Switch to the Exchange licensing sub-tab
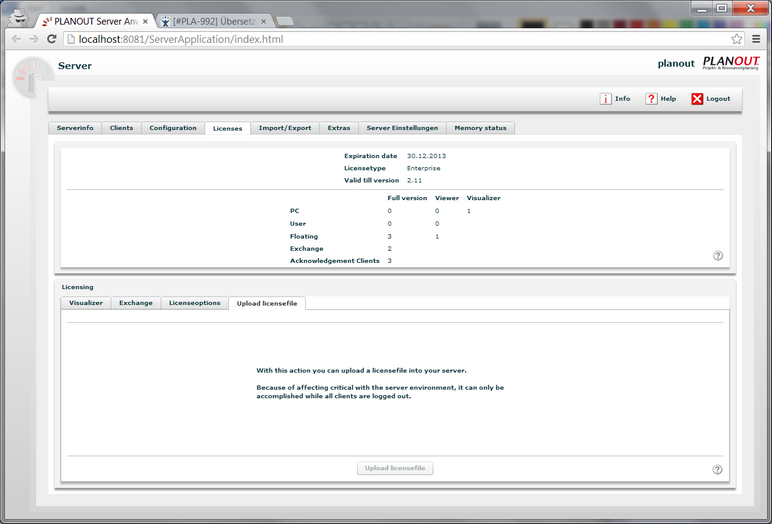 tap(136, 303)
